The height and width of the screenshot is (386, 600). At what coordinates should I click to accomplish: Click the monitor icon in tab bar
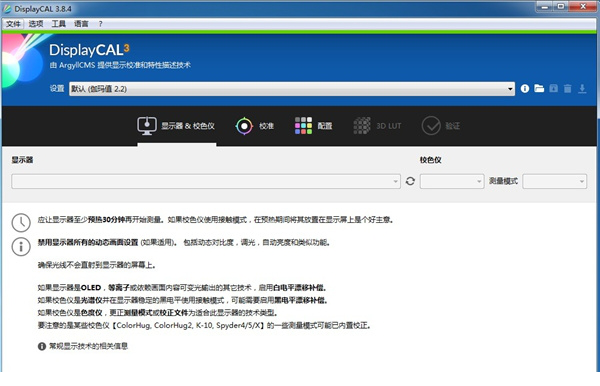pyautogui.click(x=147, y=126)
